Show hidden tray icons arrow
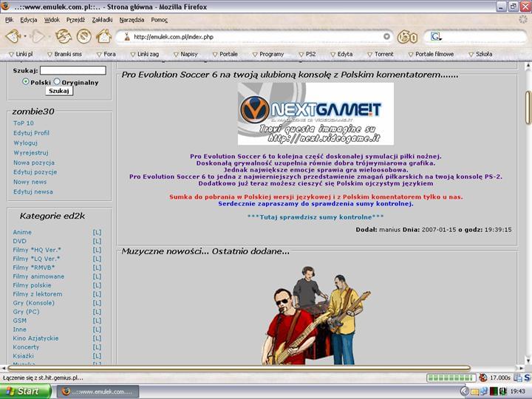The width and height of the screenshot is (532, 399). 464,392
